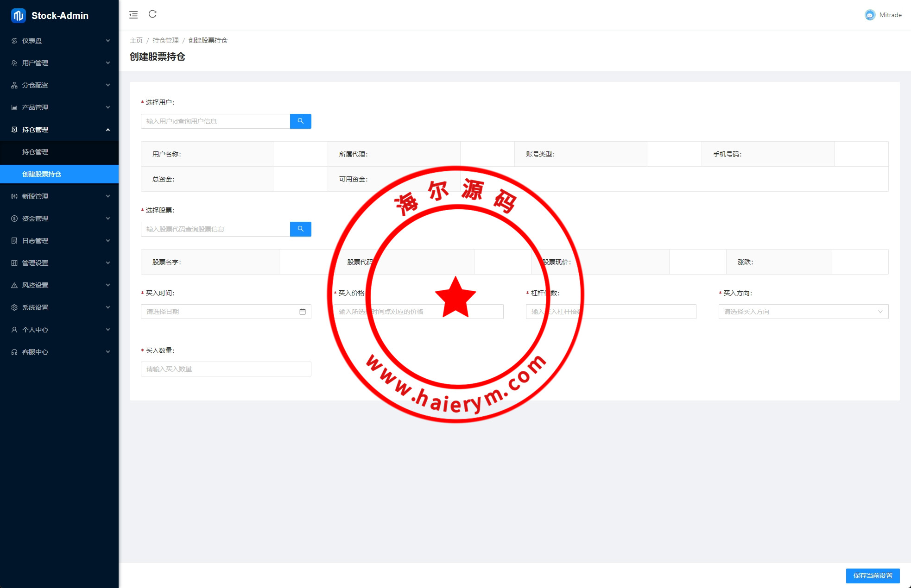Click the 保存当前设置 button
911x588 pixels.
tap(873, 575)
